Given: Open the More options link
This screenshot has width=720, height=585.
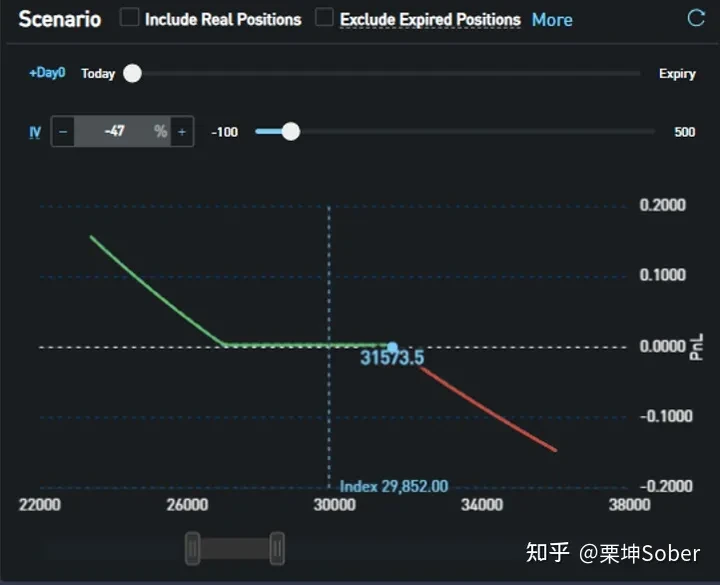Looking at the screenshot, I should pos(552,19).
